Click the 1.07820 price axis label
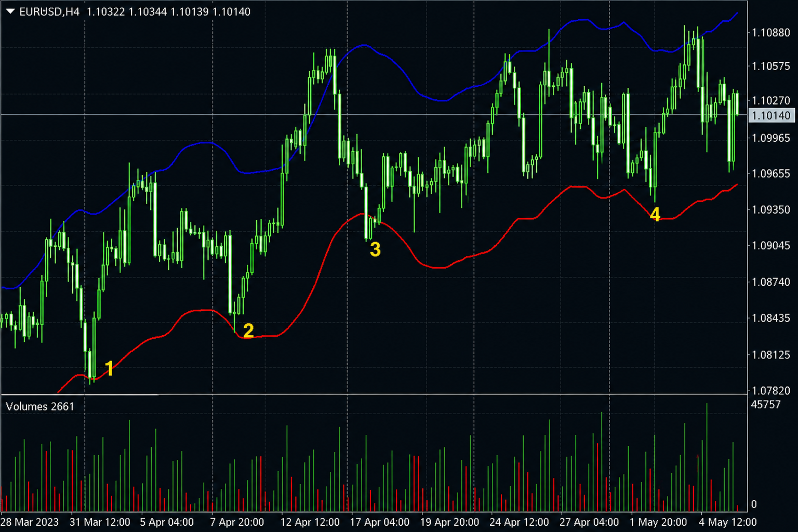The image size is (798, 532). click(771, 390)
